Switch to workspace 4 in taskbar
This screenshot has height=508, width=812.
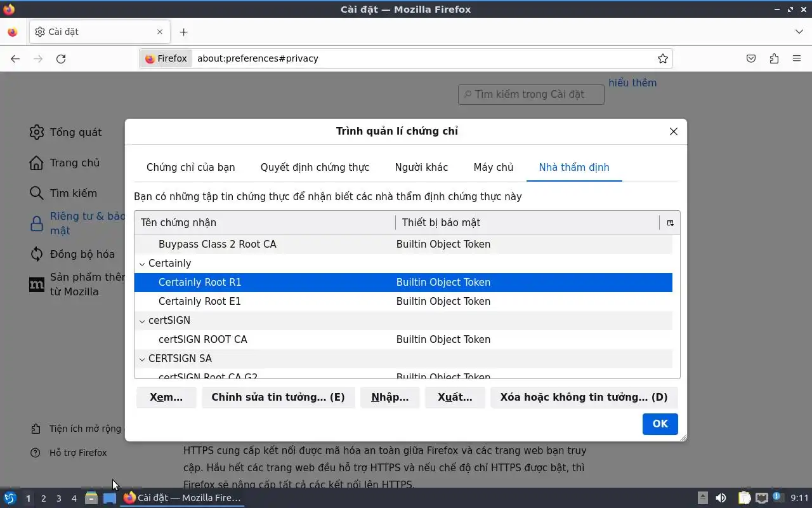[74, 498]
